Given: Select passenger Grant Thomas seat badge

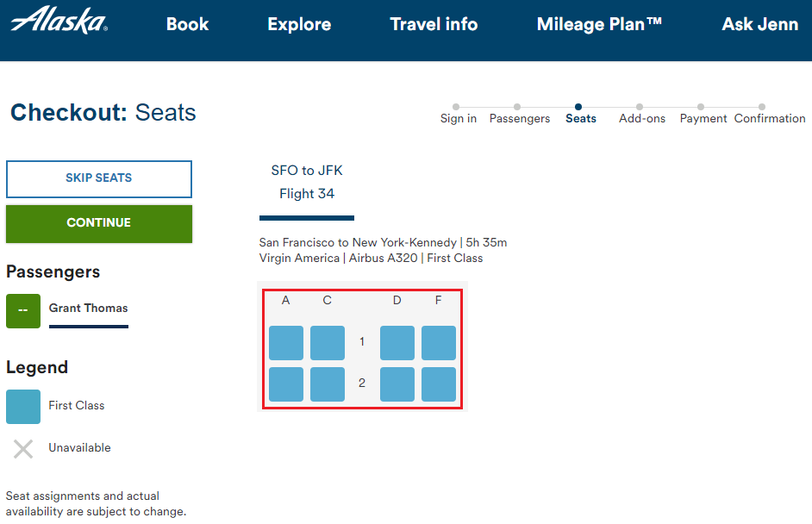Looking at the screenshot, I should pyautogui.click(x=23, y=311).
